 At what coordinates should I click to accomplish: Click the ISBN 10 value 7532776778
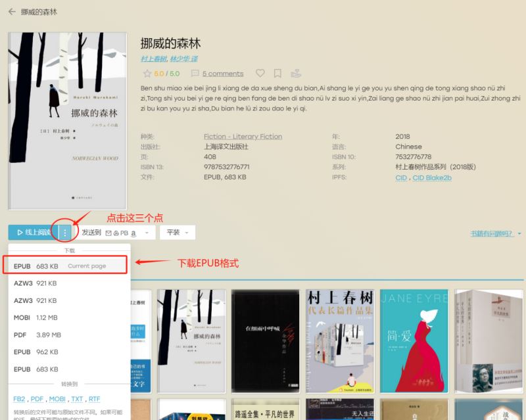click(x=414, y=156)
